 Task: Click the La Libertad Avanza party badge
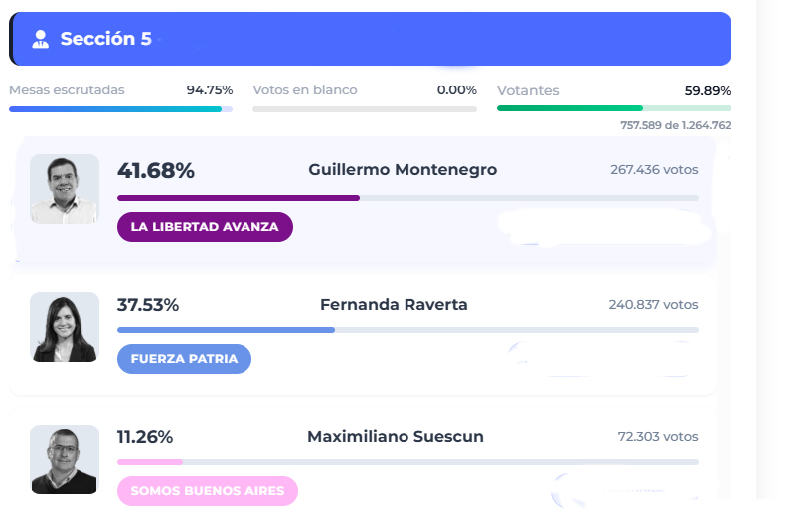pyautogui.click(x=205, y=227)
